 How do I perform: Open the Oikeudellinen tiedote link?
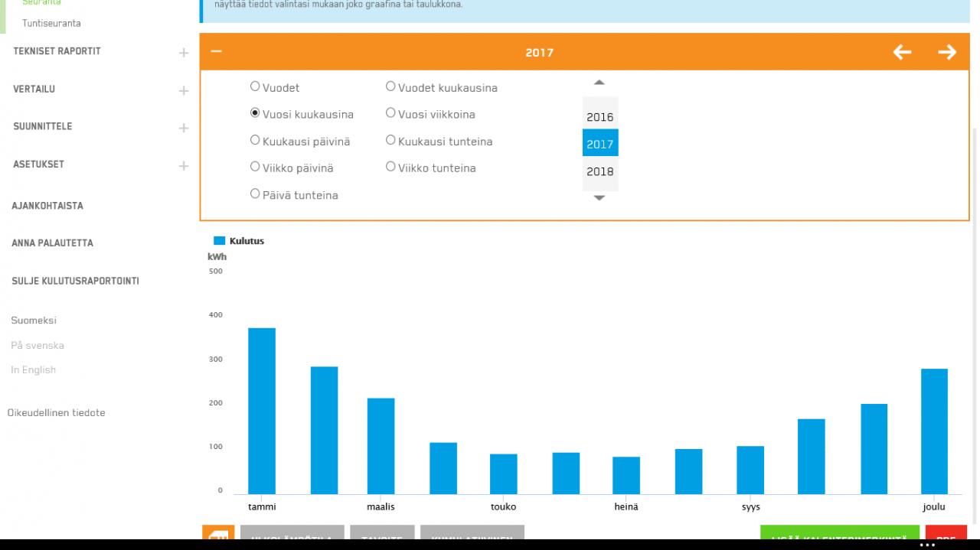click(x=56, y=413)
